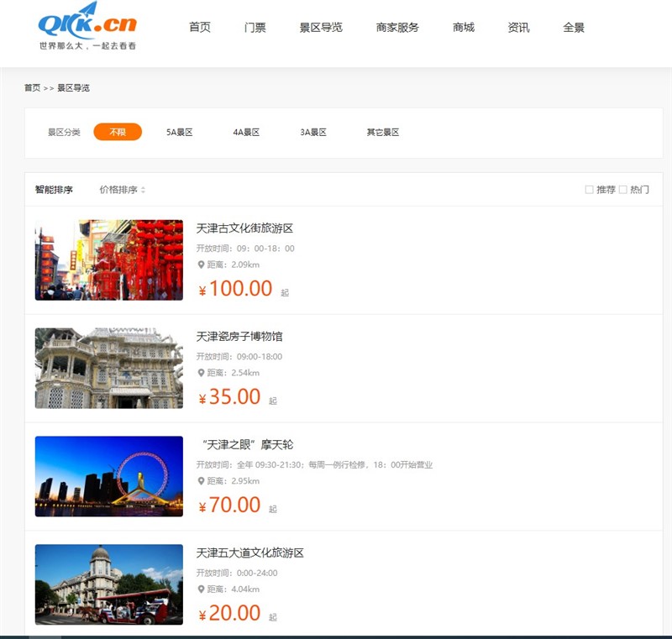Click the 天津瓷房子博物馆 thumbnail image

coord(109,368)
